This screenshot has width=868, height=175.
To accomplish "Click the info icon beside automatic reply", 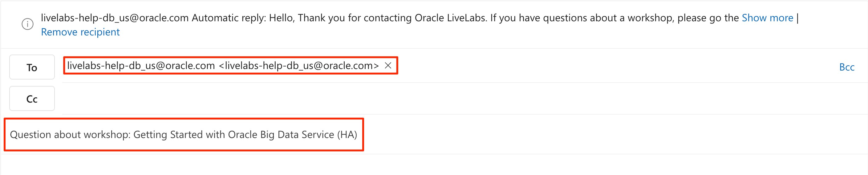I will tap(27, 24).
